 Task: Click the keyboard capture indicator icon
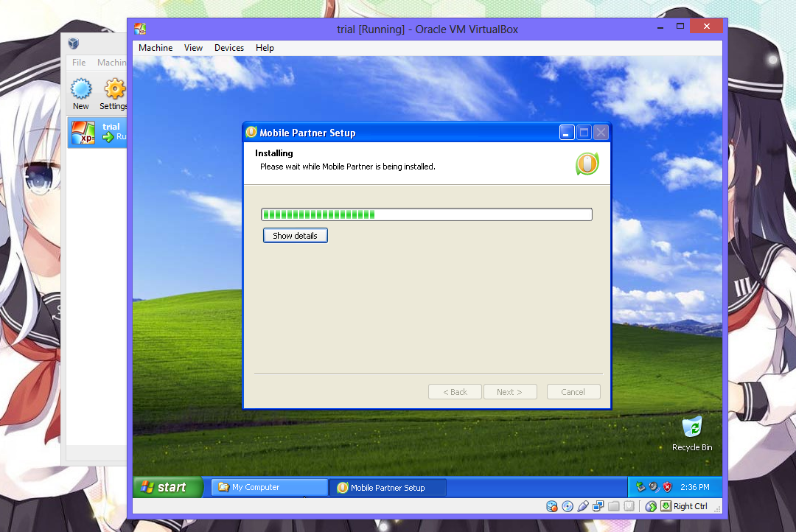[x=666, y=506]
